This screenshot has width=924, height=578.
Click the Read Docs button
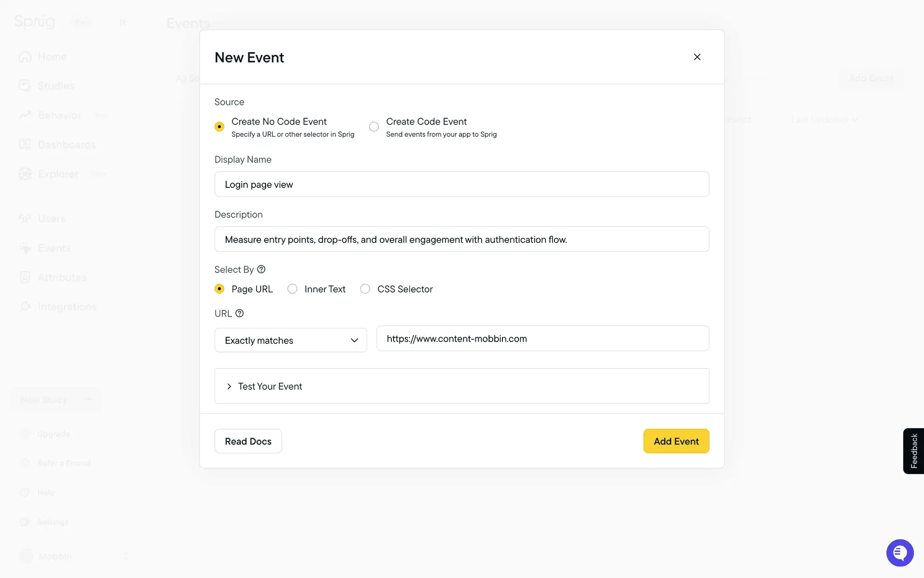248,441
